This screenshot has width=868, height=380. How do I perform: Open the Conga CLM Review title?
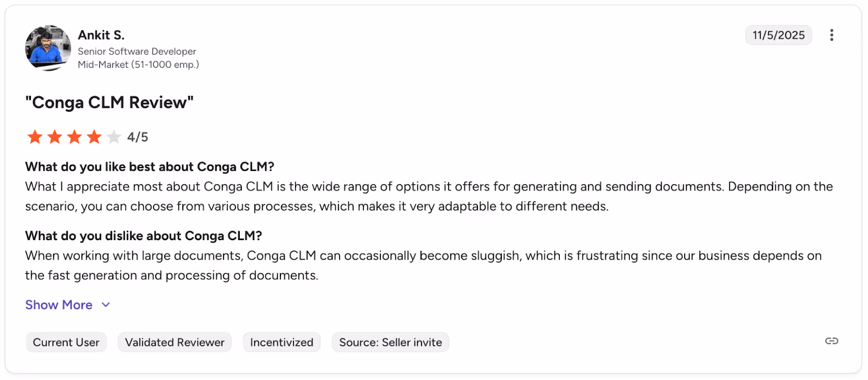coord(109,102)
